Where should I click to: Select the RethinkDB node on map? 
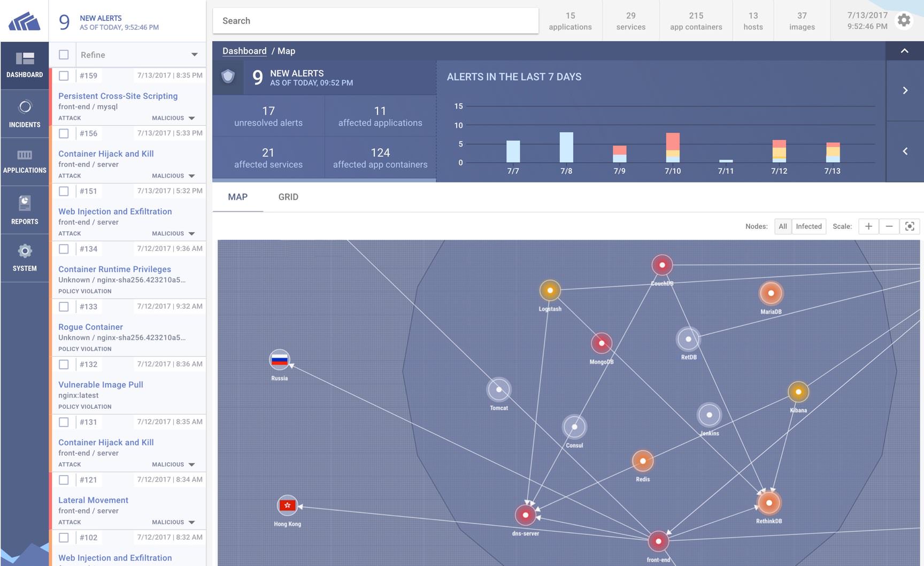769,503
